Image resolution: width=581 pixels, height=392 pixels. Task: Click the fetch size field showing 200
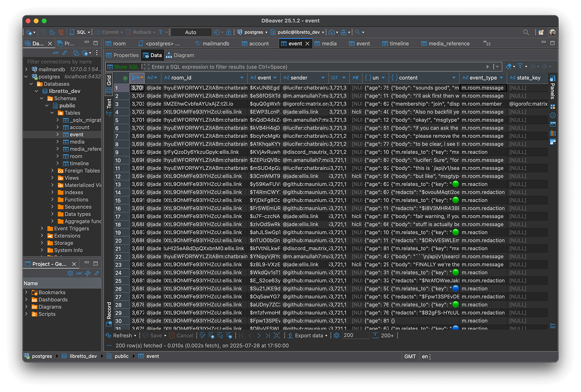tap(355, 335)
